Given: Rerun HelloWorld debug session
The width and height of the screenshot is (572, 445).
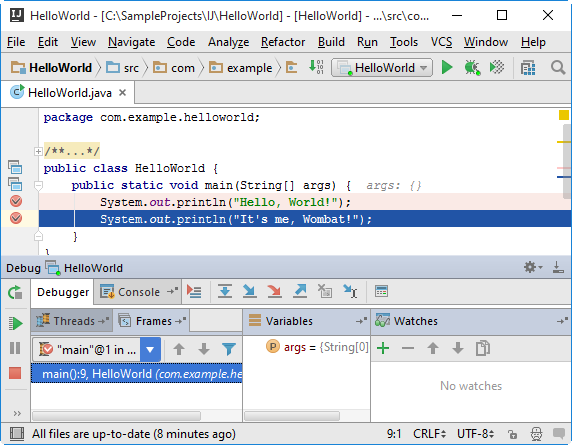Looking at the screenshot, I should (x=15, y=293).
